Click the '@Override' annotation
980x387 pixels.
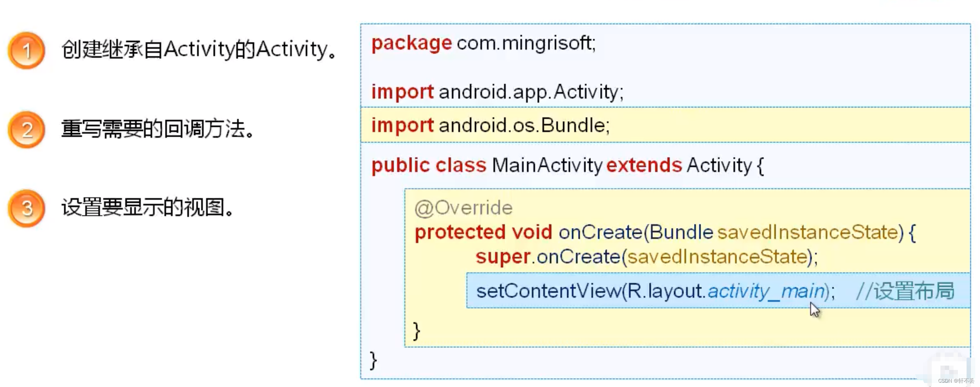click(x=463, y=208)
